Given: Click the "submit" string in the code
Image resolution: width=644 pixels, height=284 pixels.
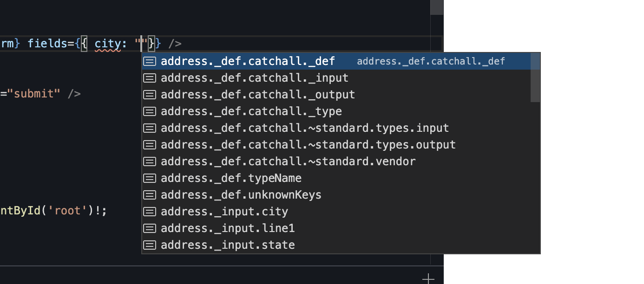Looking at the screenshot, I should pyautogui.click(x=33, y=94).
